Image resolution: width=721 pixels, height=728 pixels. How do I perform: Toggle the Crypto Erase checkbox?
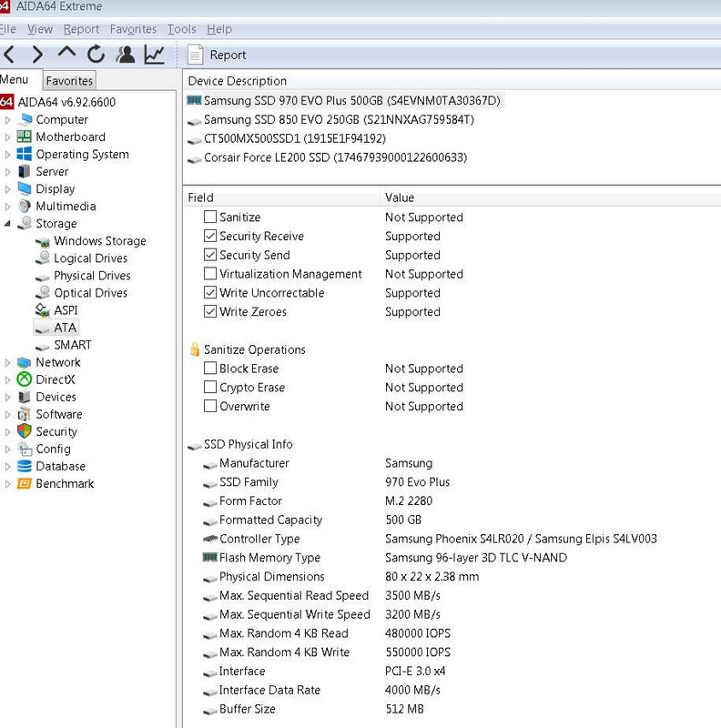210,388
